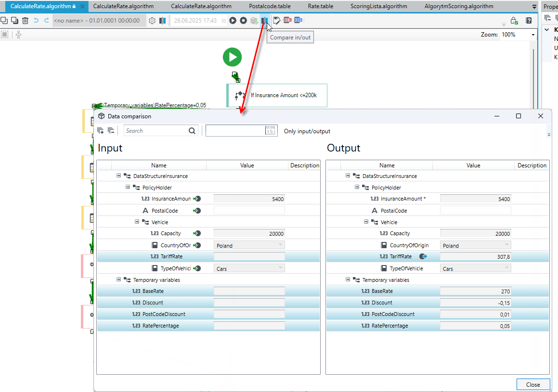The image size is (558, 392).
Task: Open the calendar picker in Data comparison
Action: click(x=270, y=131)
